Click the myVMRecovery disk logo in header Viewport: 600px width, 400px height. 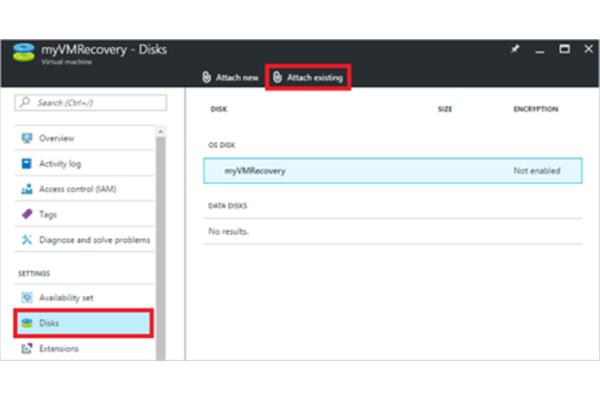point(24,53)
